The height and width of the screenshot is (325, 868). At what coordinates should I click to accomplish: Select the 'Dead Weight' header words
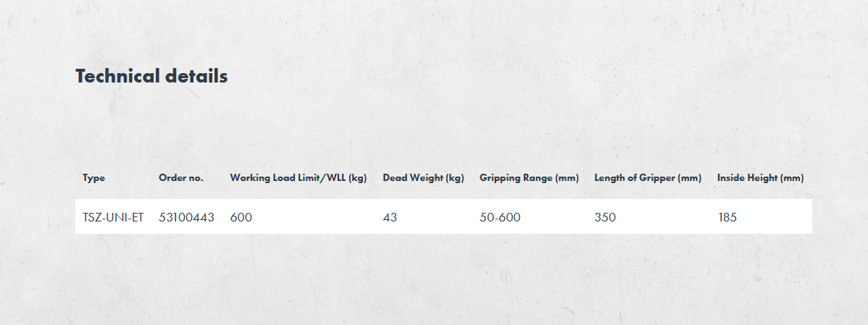(412, 178)
